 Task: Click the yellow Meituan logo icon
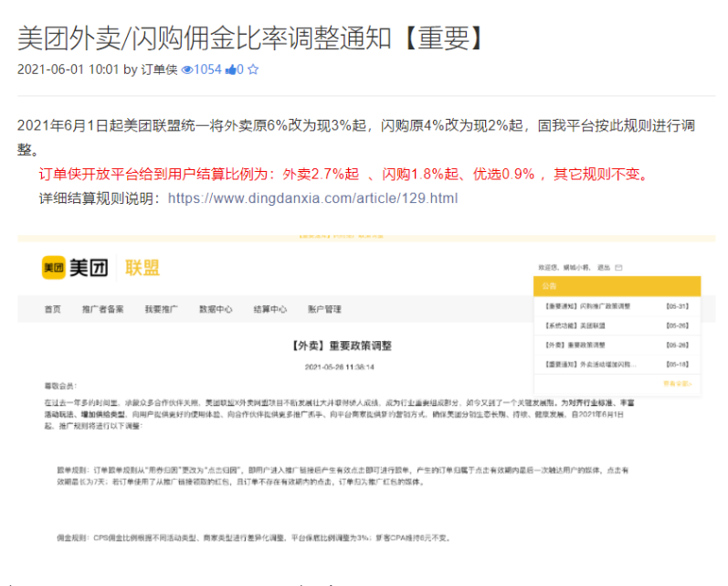(x=53, y=268)
